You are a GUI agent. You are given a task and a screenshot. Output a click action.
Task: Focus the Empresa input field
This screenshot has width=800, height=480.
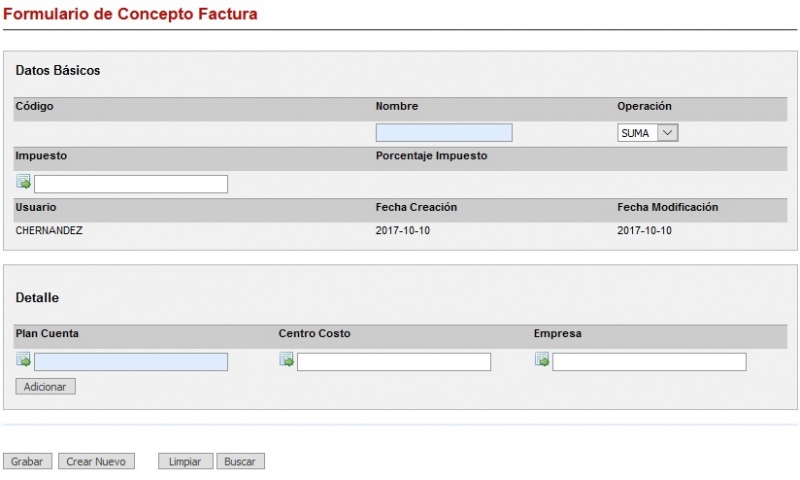(649, 362)
